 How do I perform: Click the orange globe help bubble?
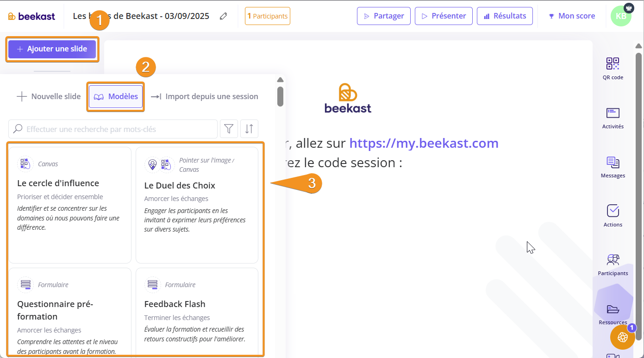click(x=623, y=337)
